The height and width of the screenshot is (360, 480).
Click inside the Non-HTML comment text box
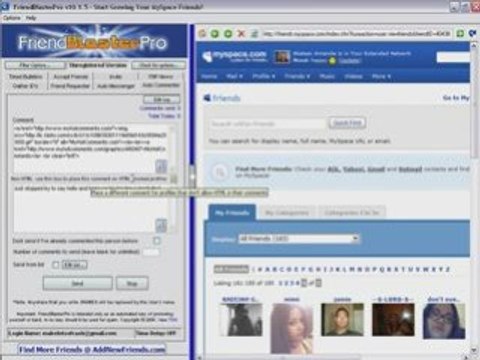pyautogui.click(x=91, y=208)
